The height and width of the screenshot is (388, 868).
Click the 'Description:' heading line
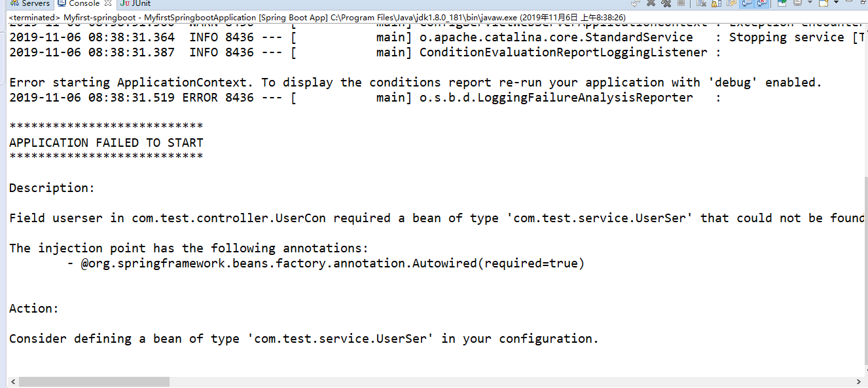pos(52,187)
